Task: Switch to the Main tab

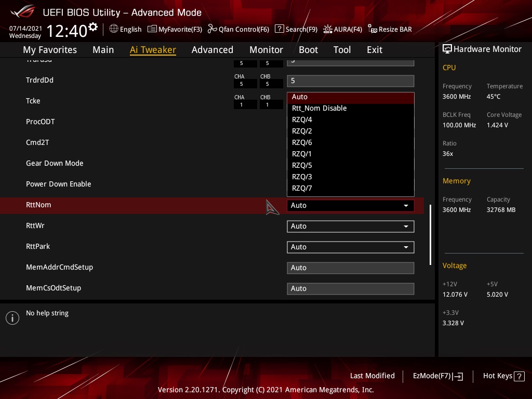Action: 103,50
